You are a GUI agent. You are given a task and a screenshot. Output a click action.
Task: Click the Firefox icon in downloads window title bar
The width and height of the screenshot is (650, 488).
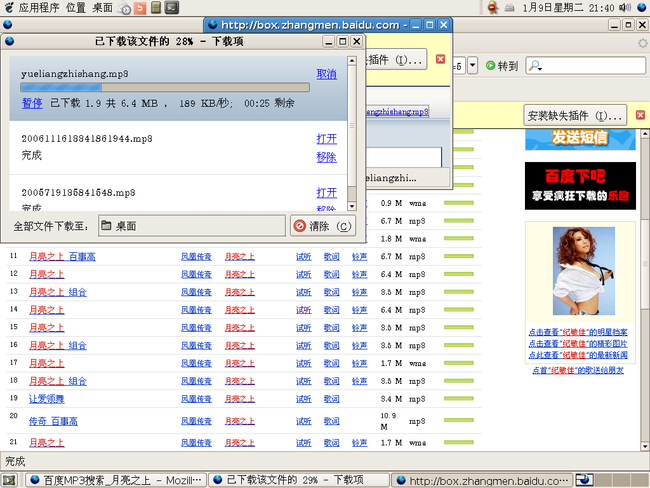pyautogui.click(x=10, y=41)
